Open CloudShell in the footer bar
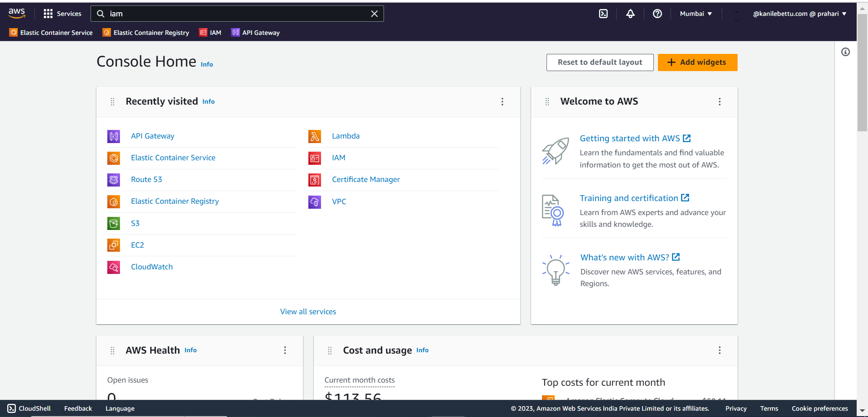 [x=29, y=408]
